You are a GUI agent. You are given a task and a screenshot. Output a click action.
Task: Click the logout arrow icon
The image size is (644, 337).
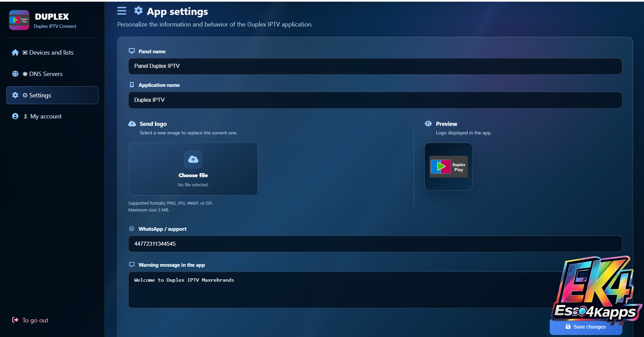[15, 320]
